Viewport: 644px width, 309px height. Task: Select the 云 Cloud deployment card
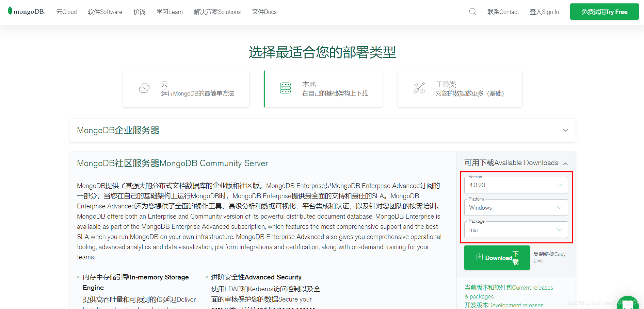point(186,89)
